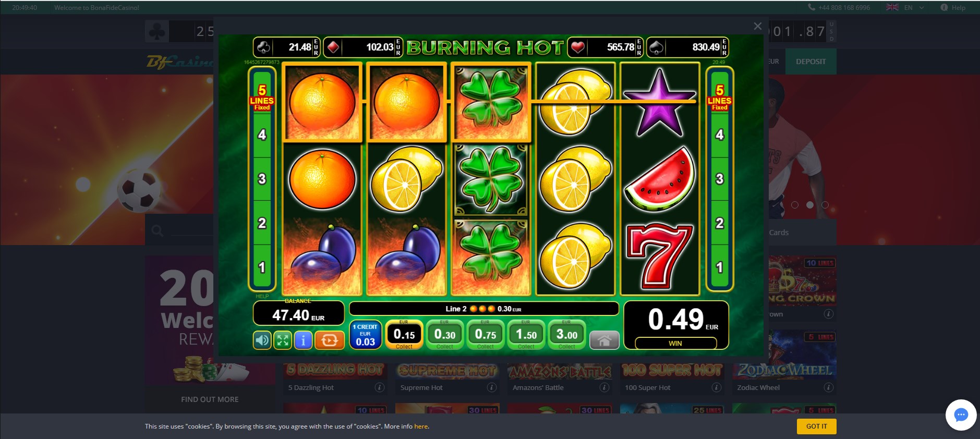Open the live chat bubble icon
The image size is (980, 439).
961,415
